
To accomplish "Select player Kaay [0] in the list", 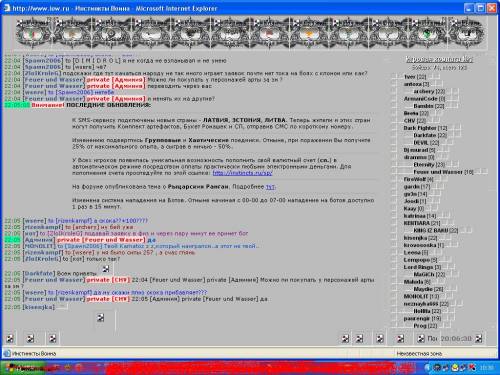I will (x=414, y=209).
